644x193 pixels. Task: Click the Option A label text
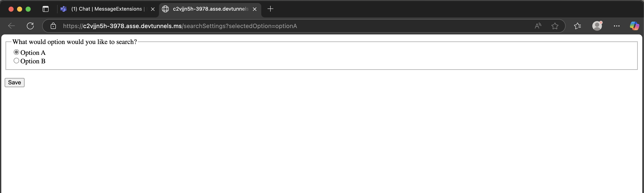coord(33,53)
